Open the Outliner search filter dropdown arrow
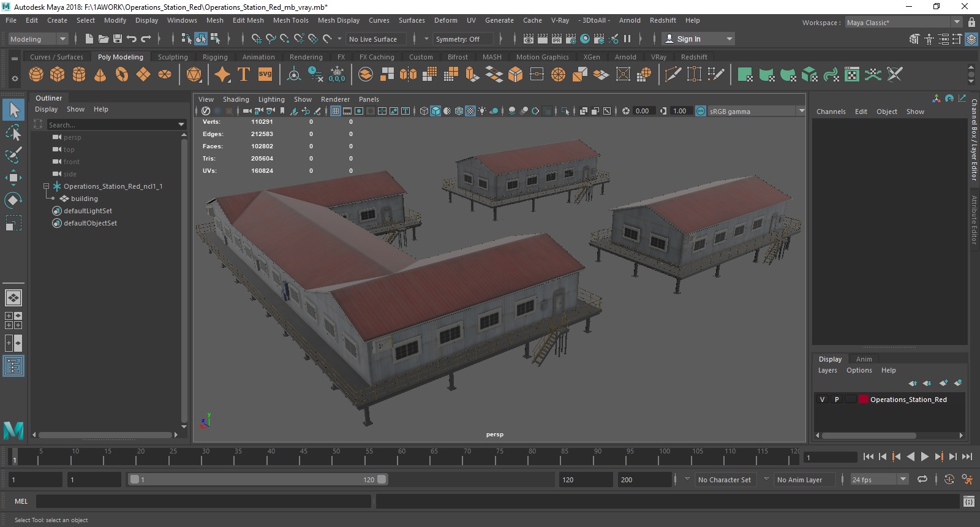Image resolution: width=980 pixels, height=527 pixels. pyautogui.click(x=181, y=124)
